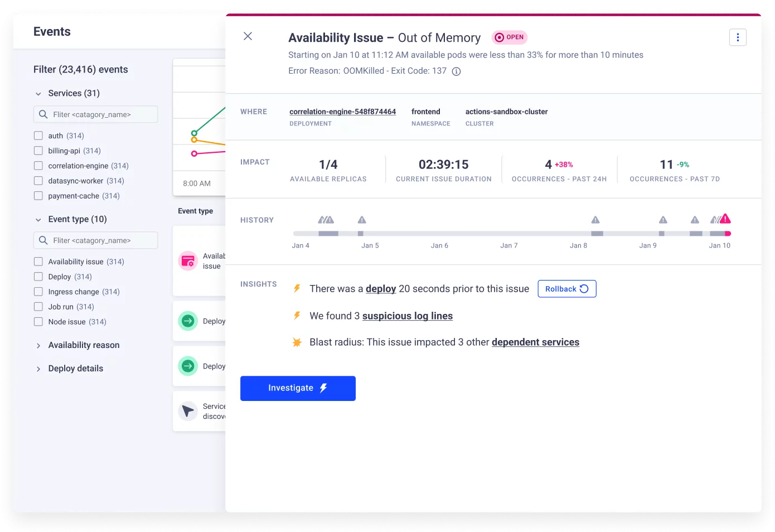Image resolution: width=775 pixels, height=532 pixels.
Task: Tick the auth service checkbox
Action: point(38,136)
